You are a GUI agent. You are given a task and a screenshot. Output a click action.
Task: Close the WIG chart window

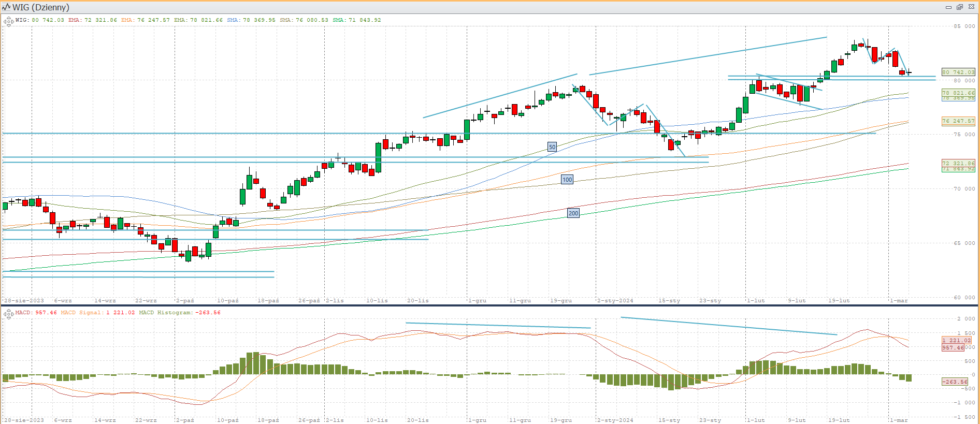[971, 7]
